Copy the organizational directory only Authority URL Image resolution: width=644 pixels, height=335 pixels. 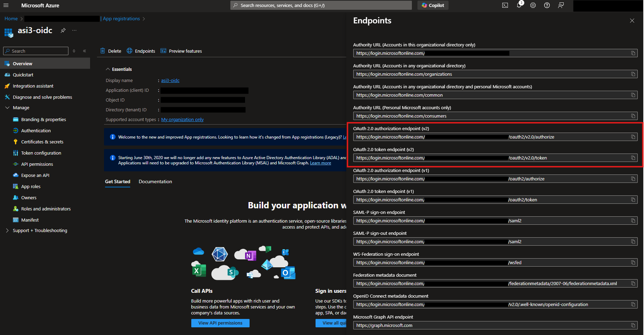click(x=633, y=53)
